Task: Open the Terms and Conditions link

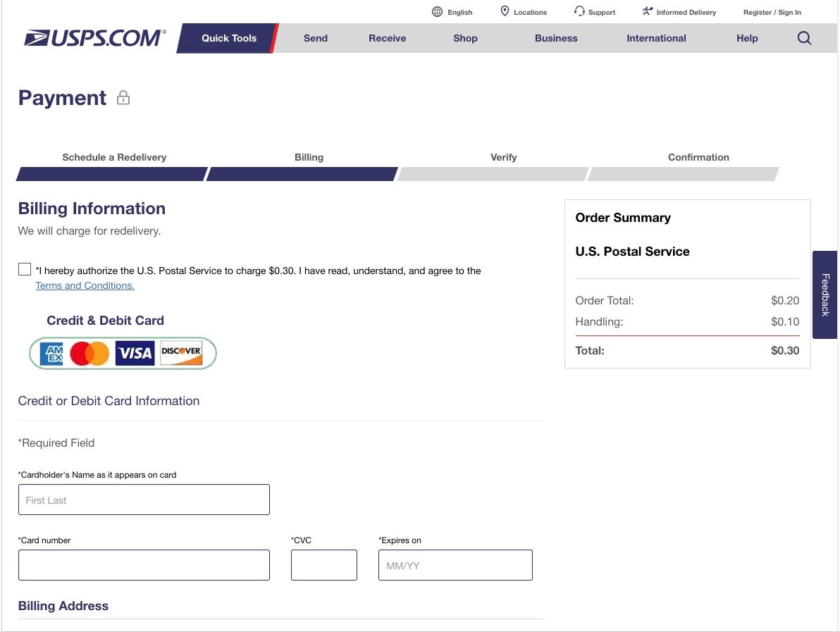Action: pyautogui.click(x=85, y=285)
